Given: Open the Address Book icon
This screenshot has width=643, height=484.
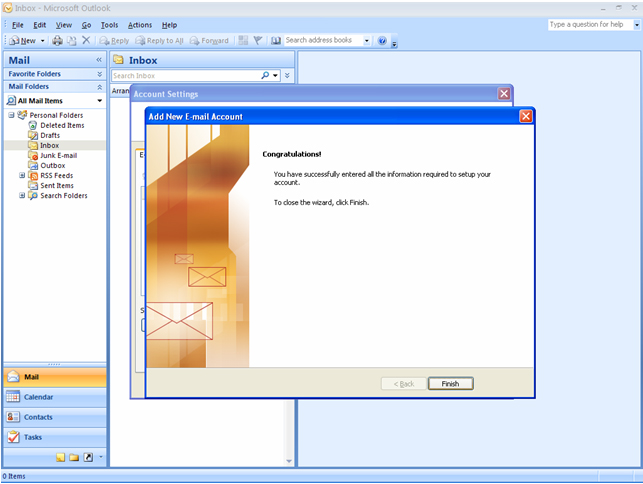Looking at the screenshot, I should click(276, 41).
